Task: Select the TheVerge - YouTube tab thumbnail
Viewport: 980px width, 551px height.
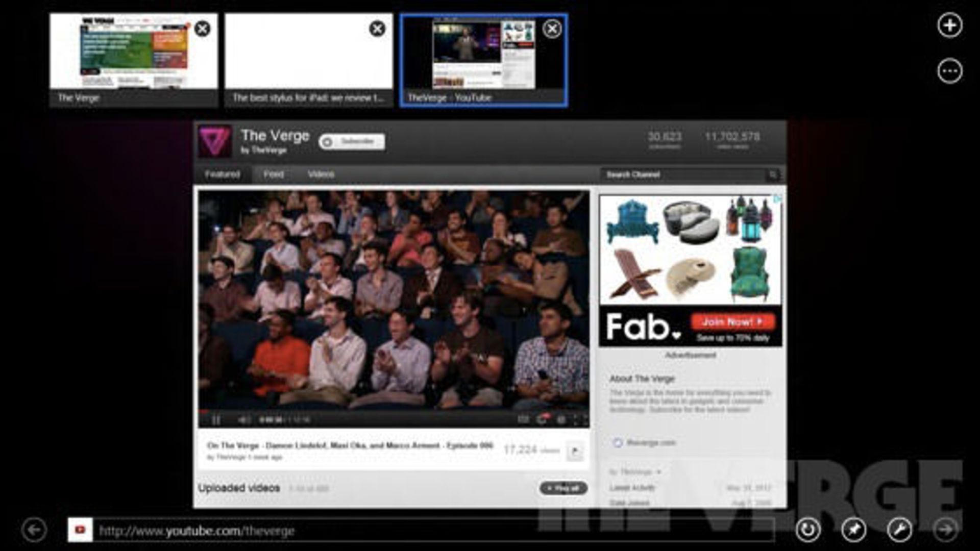Action: pyautogui.click(x=483, y=60)
